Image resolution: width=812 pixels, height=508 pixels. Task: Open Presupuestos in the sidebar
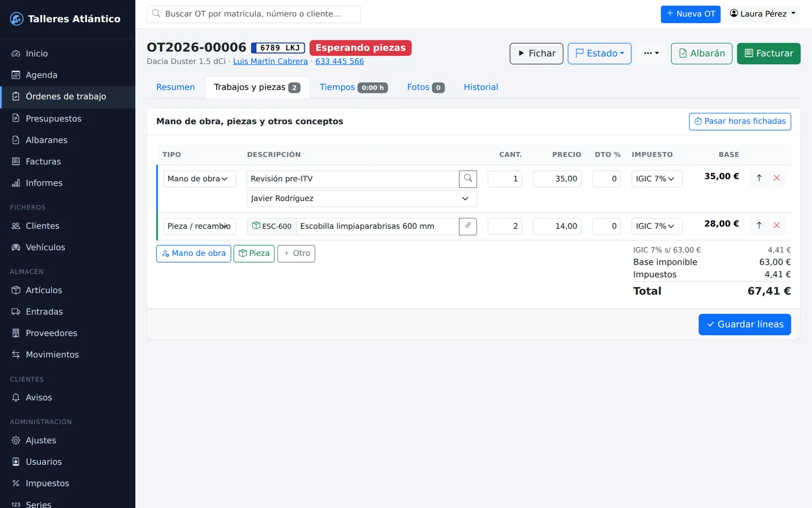coord(67,119)
